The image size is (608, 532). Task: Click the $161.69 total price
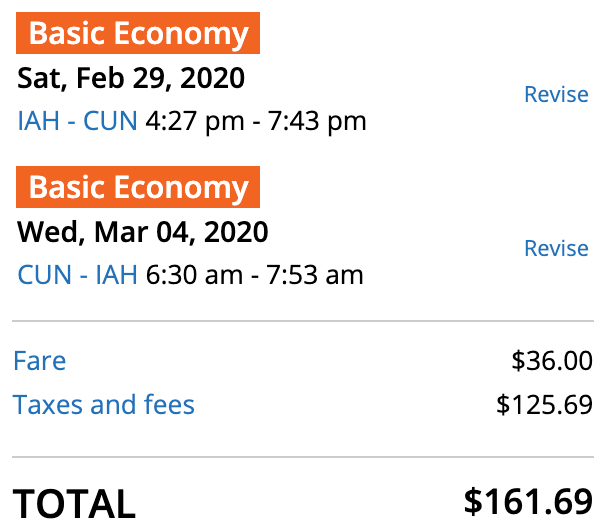tap(529, 502)
